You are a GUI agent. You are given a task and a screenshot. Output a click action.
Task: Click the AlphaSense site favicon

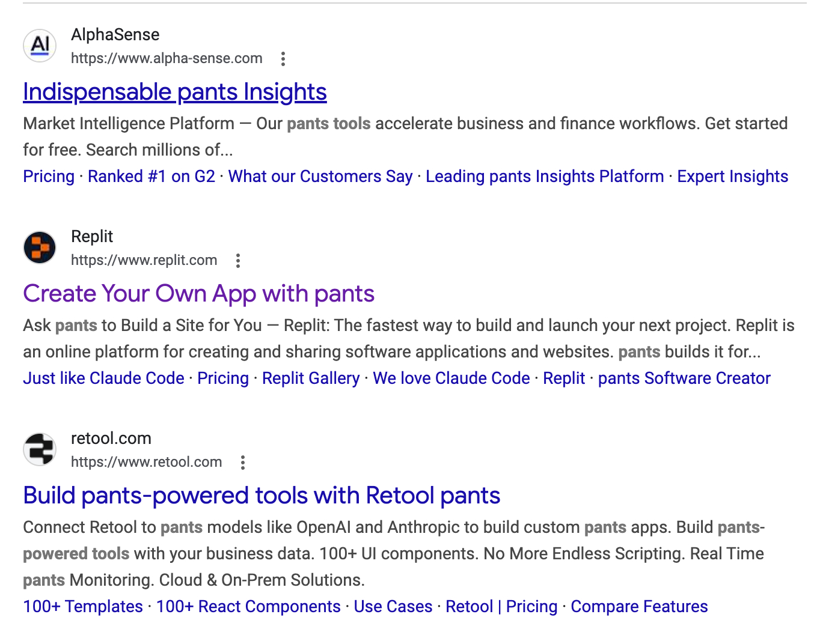point(40,46)
